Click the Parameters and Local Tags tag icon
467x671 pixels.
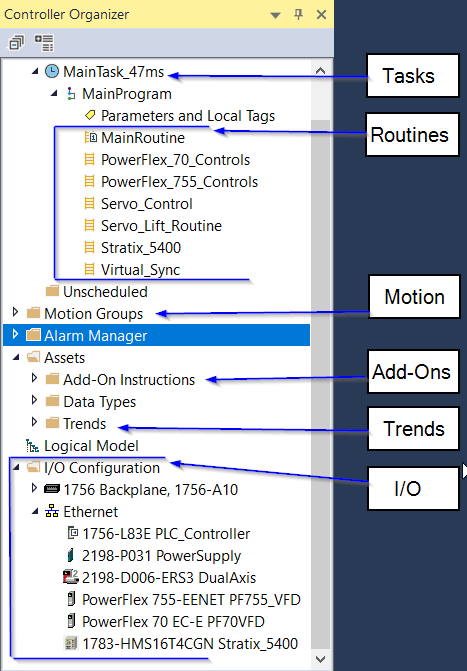(x=90, y=115)
